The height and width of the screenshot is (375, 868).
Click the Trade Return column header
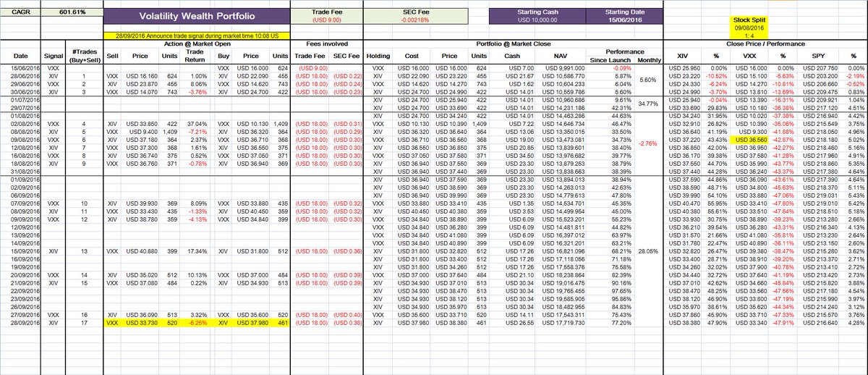[195, 55]
